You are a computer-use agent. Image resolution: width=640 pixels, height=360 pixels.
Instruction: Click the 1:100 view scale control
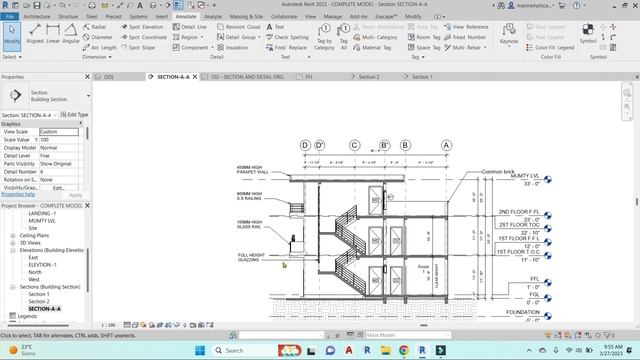point(108,325)
